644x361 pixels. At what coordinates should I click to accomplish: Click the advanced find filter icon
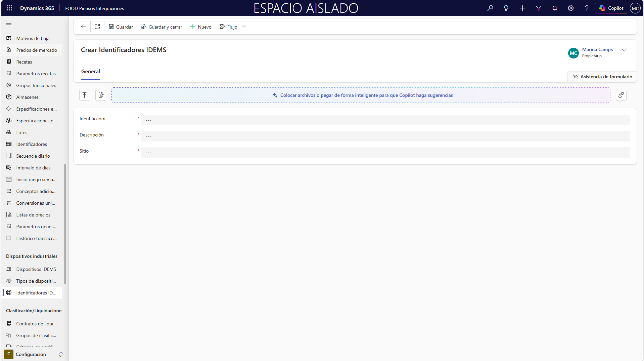[x=538, y=8]
